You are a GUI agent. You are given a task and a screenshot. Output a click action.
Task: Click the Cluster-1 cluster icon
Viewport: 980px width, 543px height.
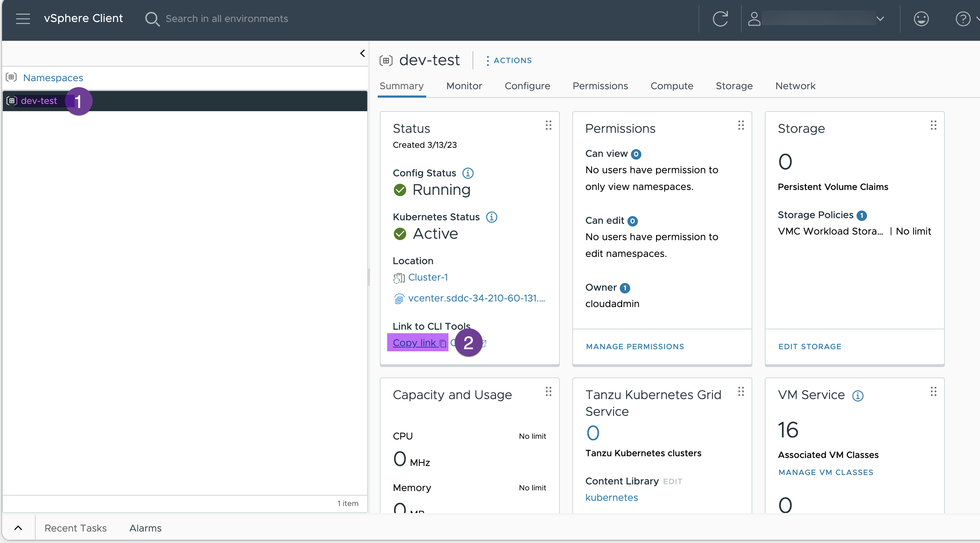click(x=399, y=278)
